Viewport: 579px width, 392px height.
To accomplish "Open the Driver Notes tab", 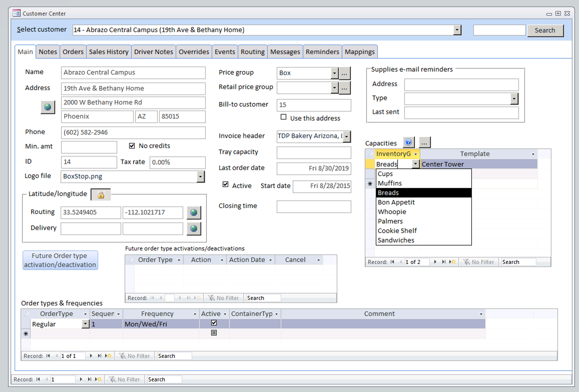I will coord(153,52).
